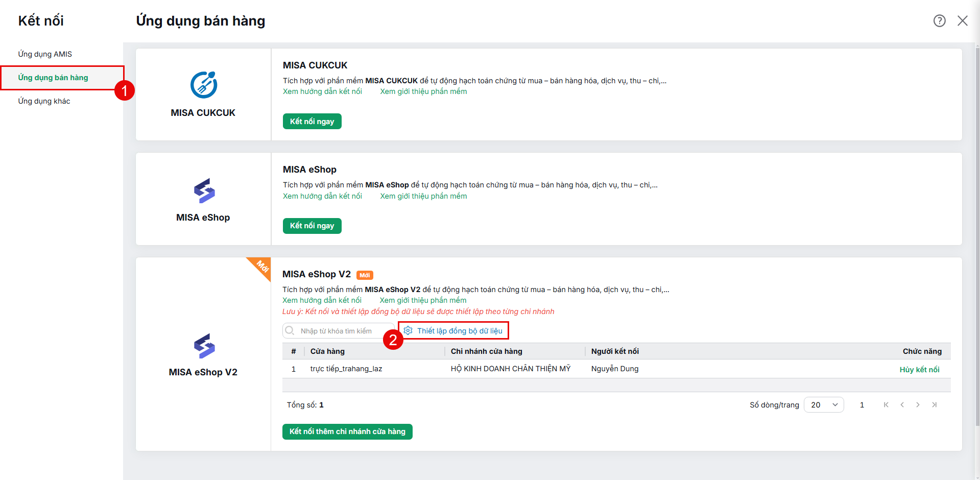
Task: Go to next page of table
Action: click(918, 405)
